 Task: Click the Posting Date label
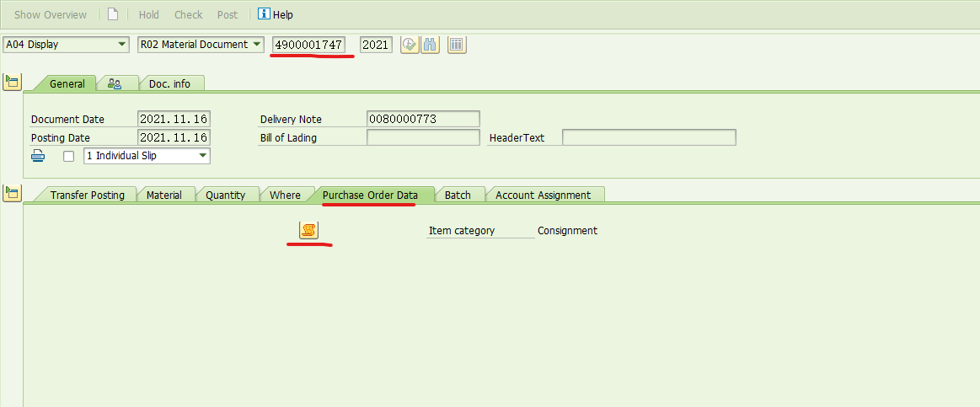tap(60, 138)
